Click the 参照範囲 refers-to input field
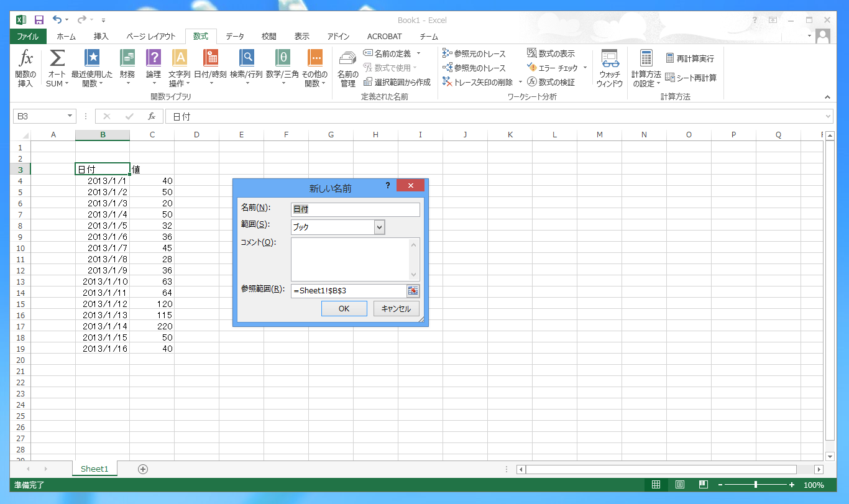 click(349, 291)
